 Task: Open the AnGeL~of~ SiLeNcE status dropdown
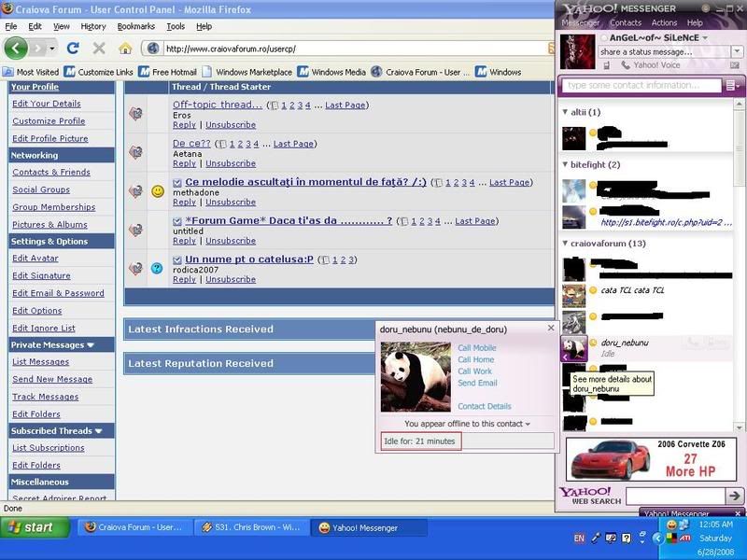click(705, 38)
